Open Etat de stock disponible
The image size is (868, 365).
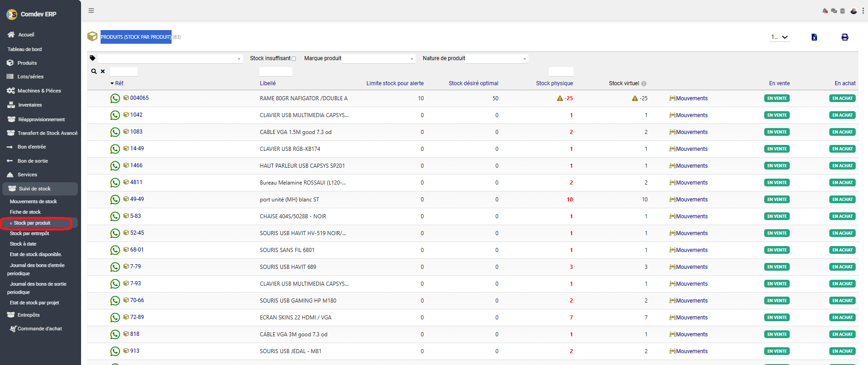[36, 254]
